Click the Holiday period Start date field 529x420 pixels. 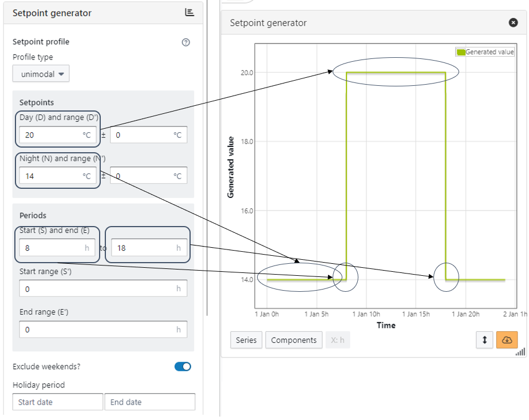(x=57, y=402)
